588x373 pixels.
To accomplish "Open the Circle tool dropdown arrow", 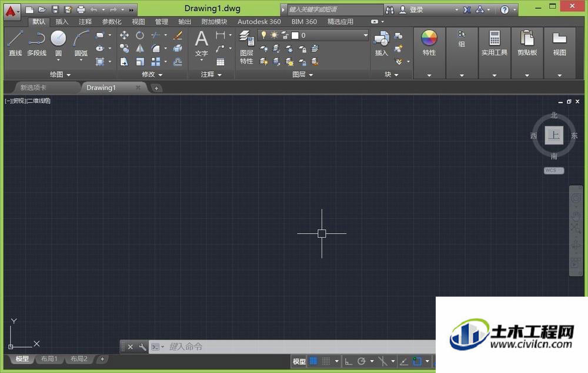I will tap(58, 60).
